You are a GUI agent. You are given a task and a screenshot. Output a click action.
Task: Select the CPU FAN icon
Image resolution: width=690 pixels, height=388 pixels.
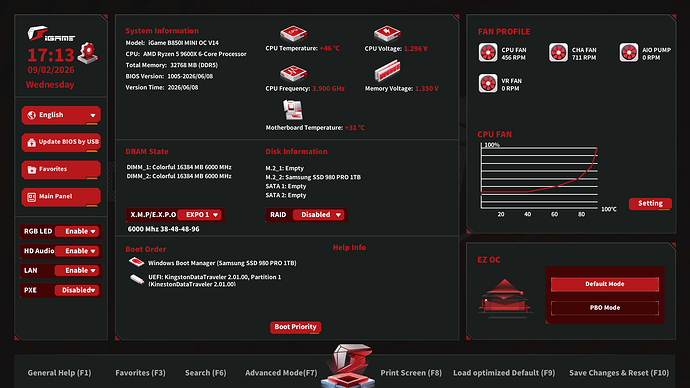tap(488, 53)
